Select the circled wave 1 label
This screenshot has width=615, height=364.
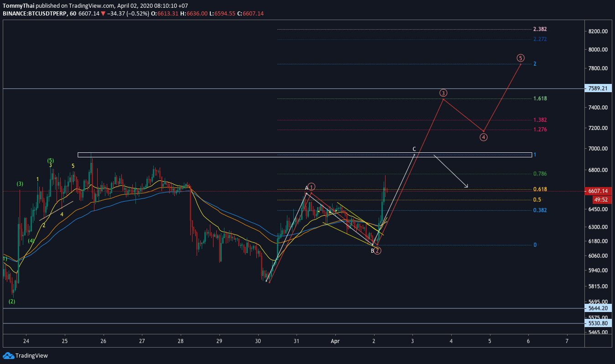[x=311, y=187]
